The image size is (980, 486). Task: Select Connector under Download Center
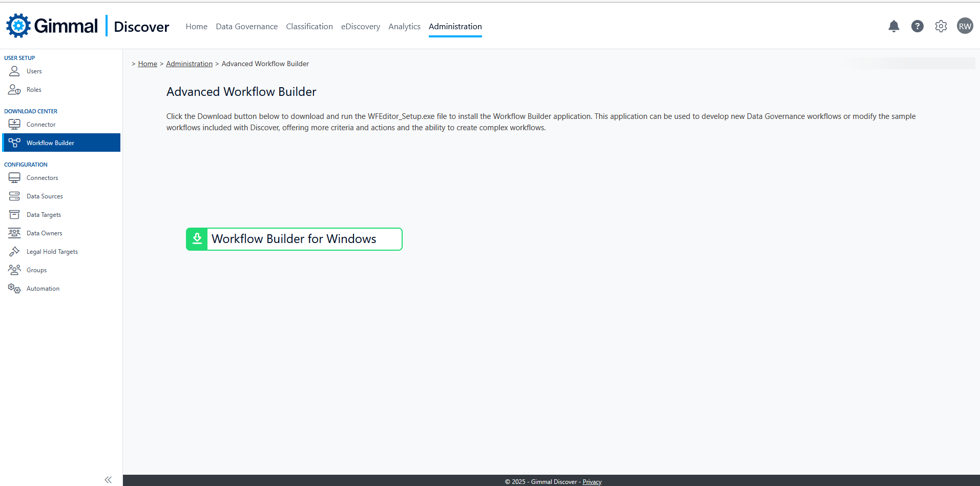41,125
